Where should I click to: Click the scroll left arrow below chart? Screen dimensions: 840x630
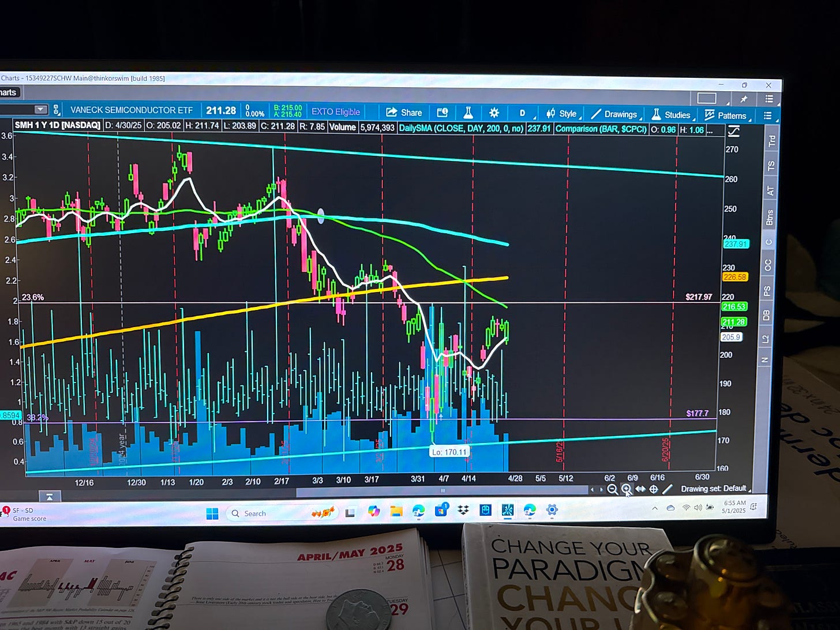(591, 490)
